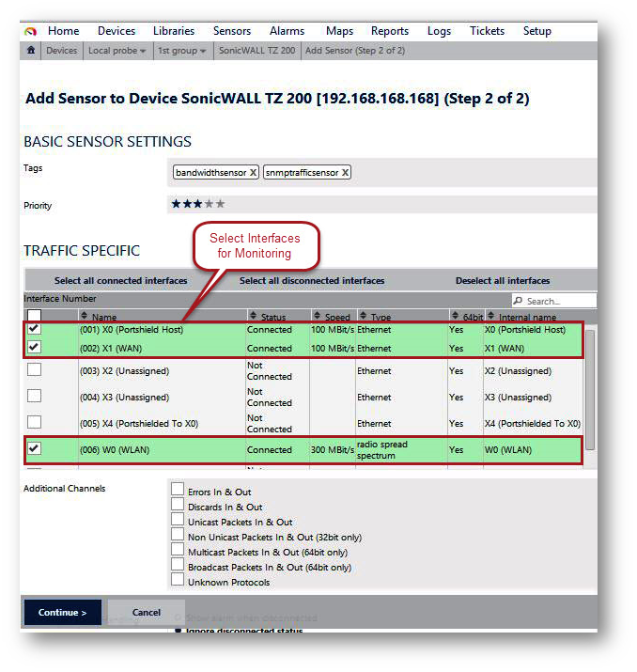This screenshot has width=637, height=672.
Task: Click the Continue button
Action: pos(62,613)
